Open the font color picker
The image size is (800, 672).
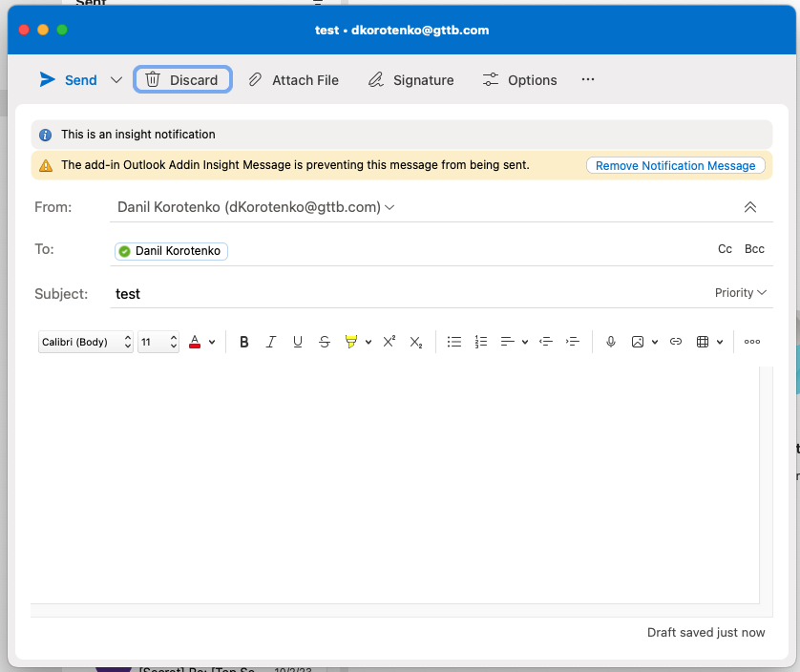coord(195,341)
